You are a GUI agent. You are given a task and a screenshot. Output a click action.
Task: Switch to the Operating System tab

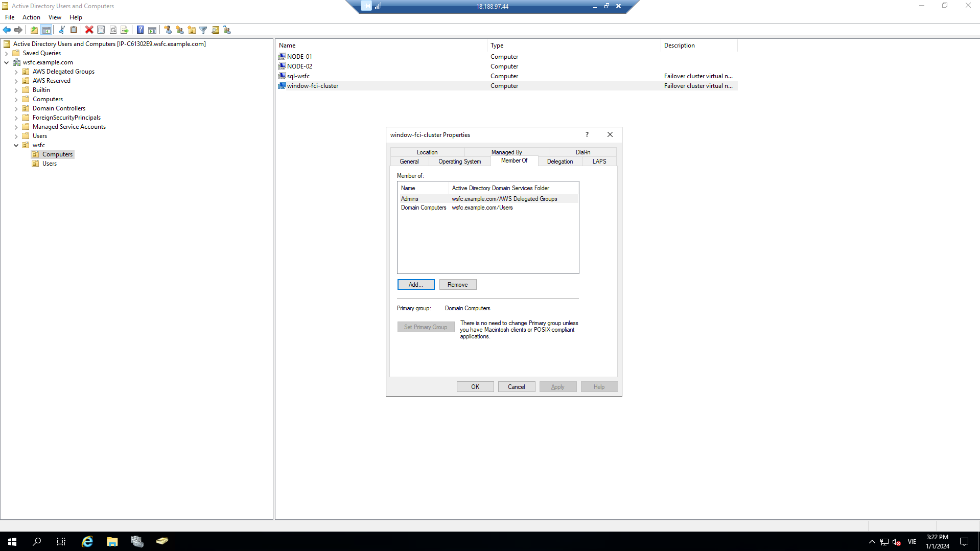pos(459,161)
